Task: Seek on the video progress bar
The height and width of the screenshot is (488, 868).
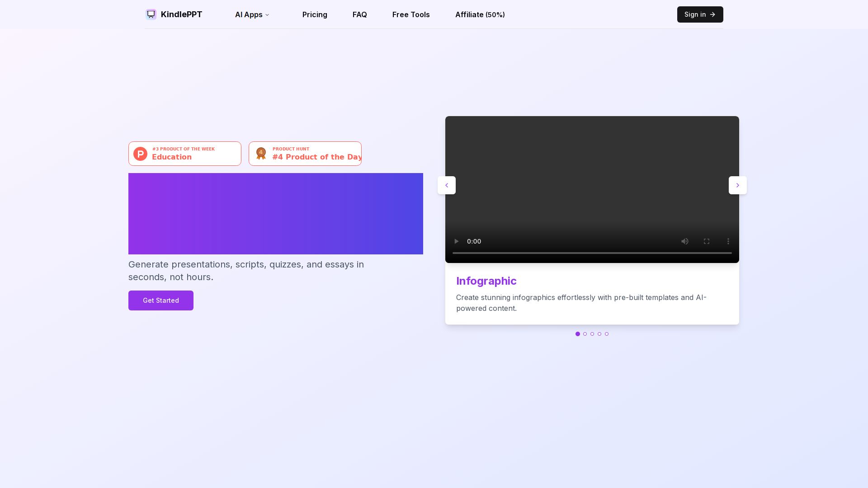Action: tap(592, 253)
